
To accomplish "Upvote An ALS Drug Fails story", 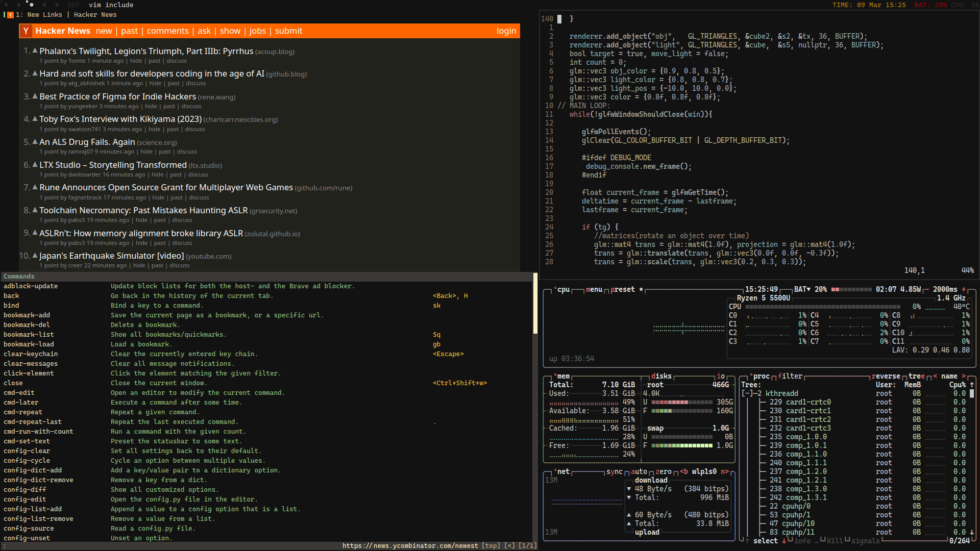I will [x=35, y=141].
